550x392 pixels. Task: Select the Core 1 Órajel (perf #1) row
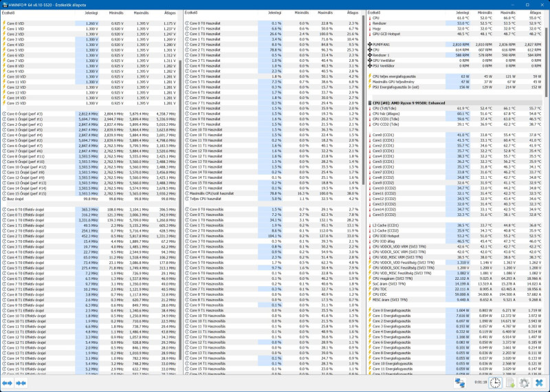point(89,119)
